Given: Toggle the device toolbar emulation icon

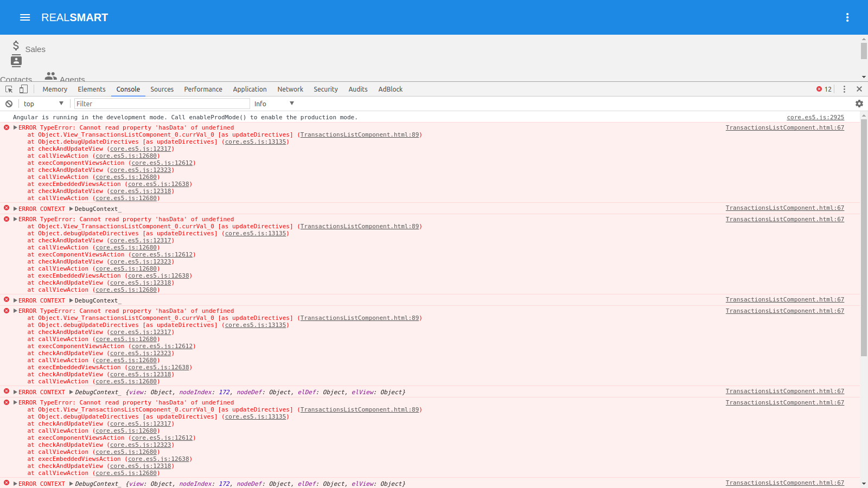Looking at the screenshot, I should point(23,89).
